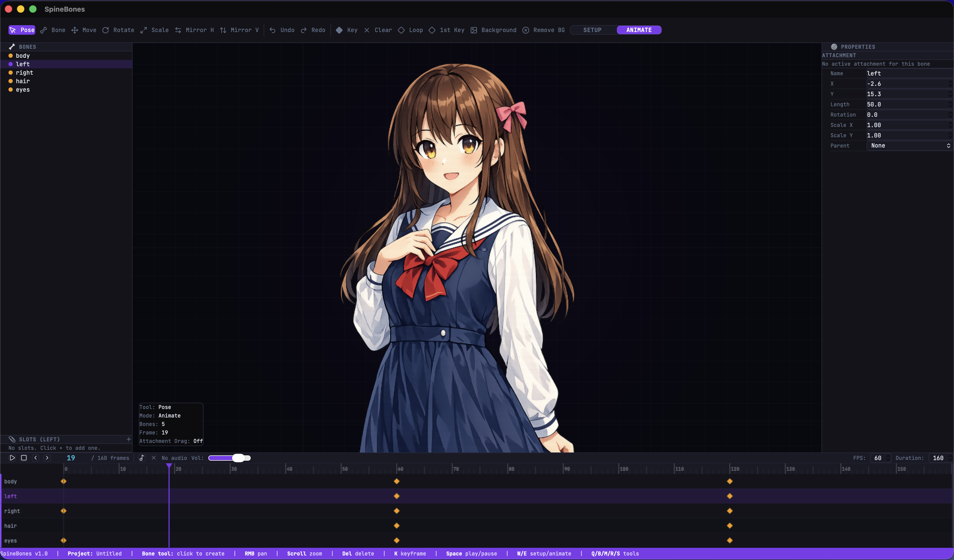Apply Mirror H to the pose
Viewport: 954px width, 560px height.
pos(194,30)
